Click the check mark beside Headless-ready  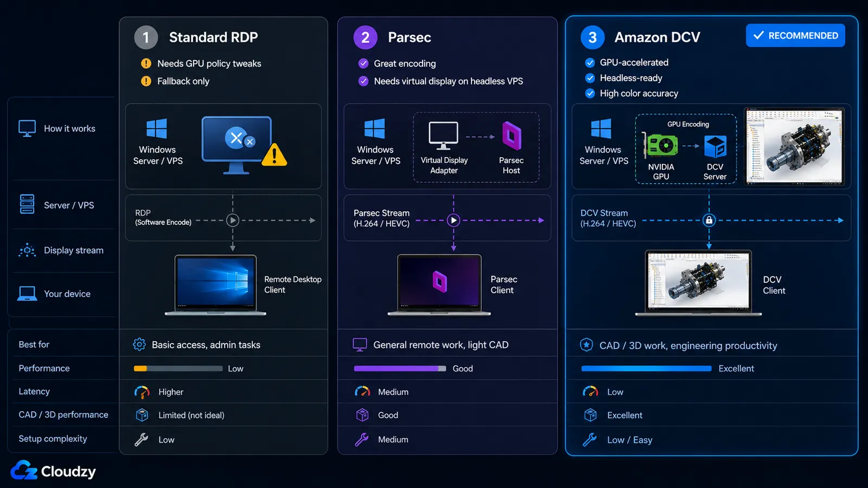pos(590,78)
